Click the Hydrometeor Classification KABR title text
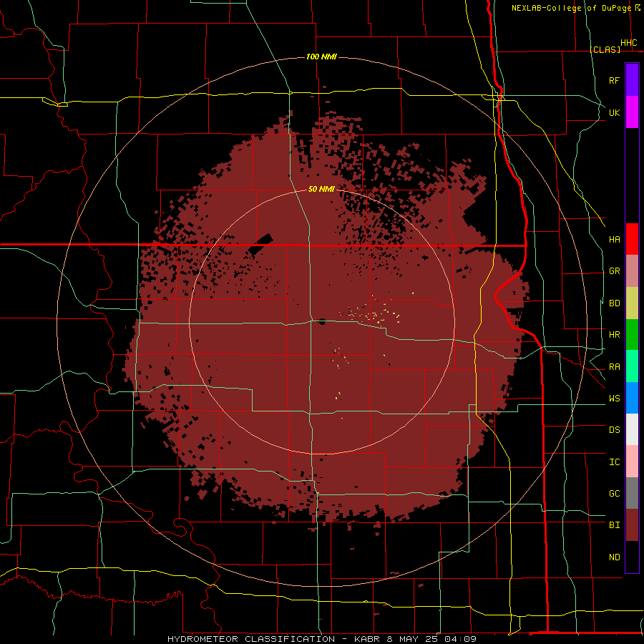 coord(321,639)
